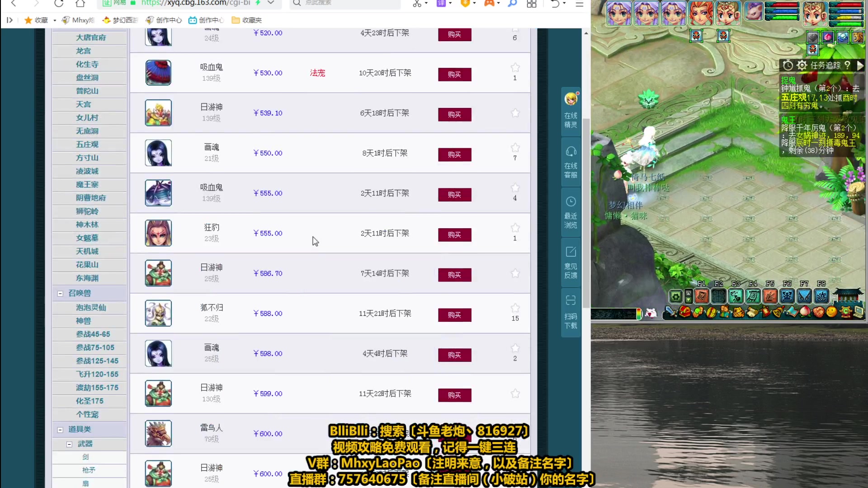Click the task tracker settings gear in game
The image size is (868, 488).
tap(802, 66)
